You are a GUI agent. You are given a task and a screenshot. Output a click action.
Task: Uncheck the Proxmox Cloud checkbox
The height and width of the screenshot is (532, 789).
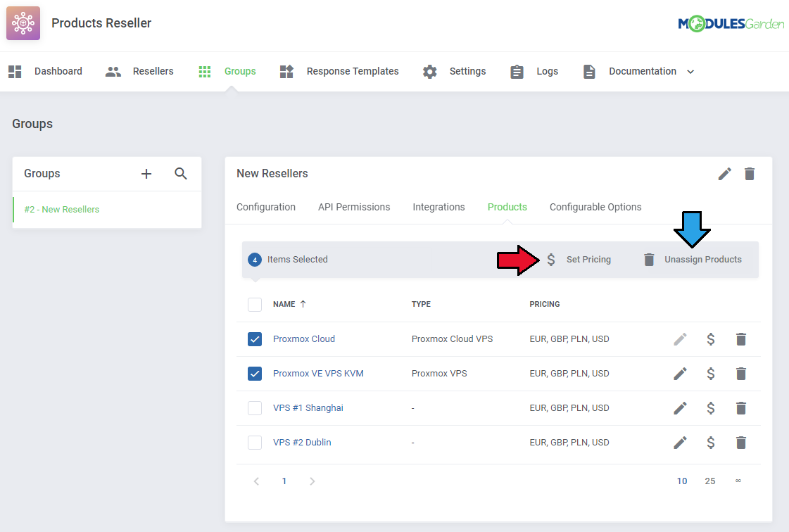pos(255,339)
